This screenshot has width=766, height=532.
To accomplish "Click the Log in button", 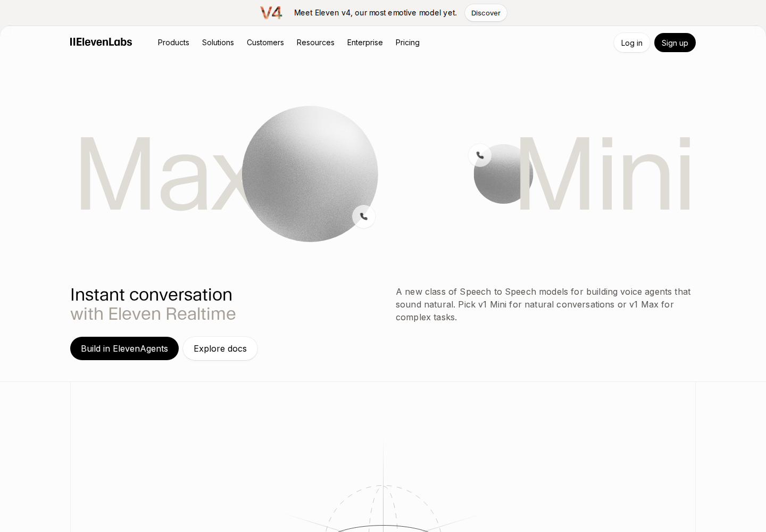I will pyautogui.click(x=631, y=43).
